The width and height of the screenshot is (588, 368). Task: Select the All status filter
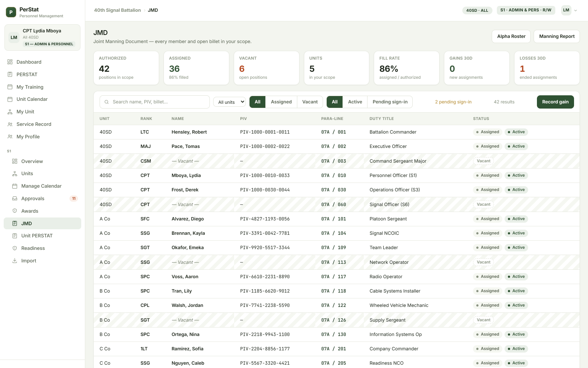[x=335, y=102]
